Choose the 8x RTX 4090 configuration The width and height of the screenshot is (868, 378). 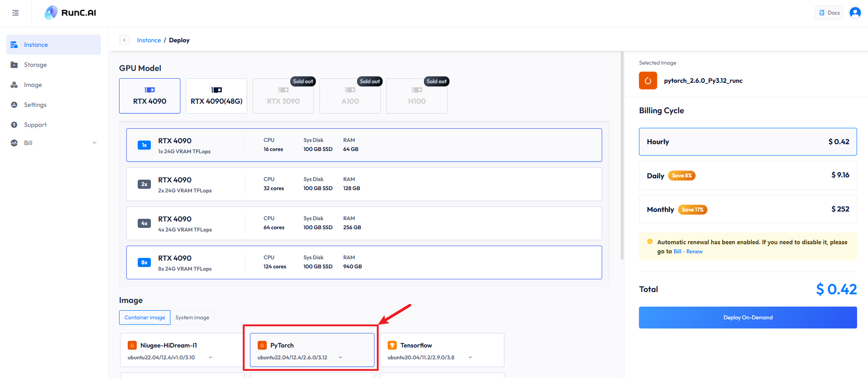click(x=364, y=262)
